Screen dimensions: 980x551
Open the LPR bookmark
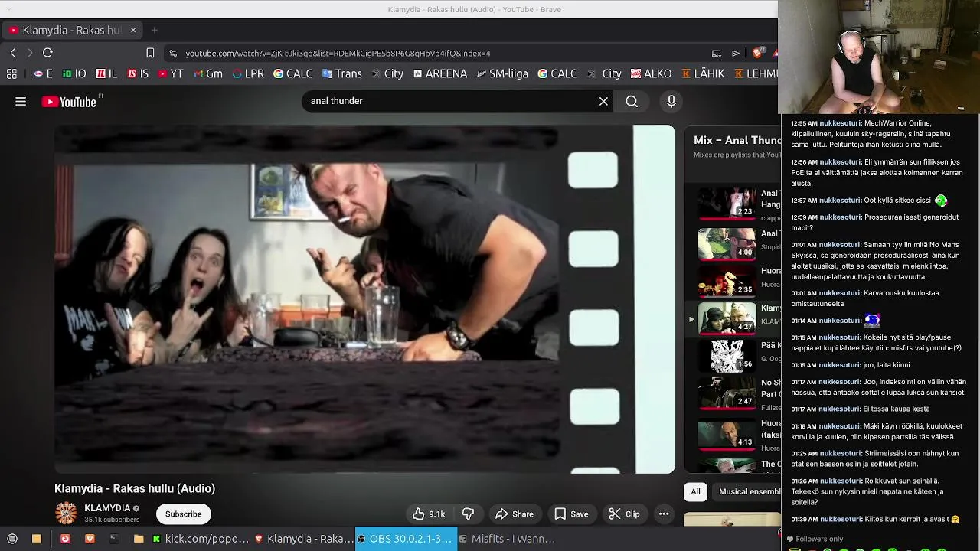[x=248, y=73]
